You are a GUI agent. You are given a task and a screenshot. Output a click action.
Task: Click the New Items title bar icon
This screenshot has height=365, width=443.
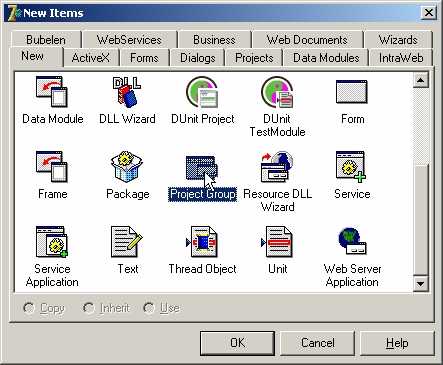(14, 13)
